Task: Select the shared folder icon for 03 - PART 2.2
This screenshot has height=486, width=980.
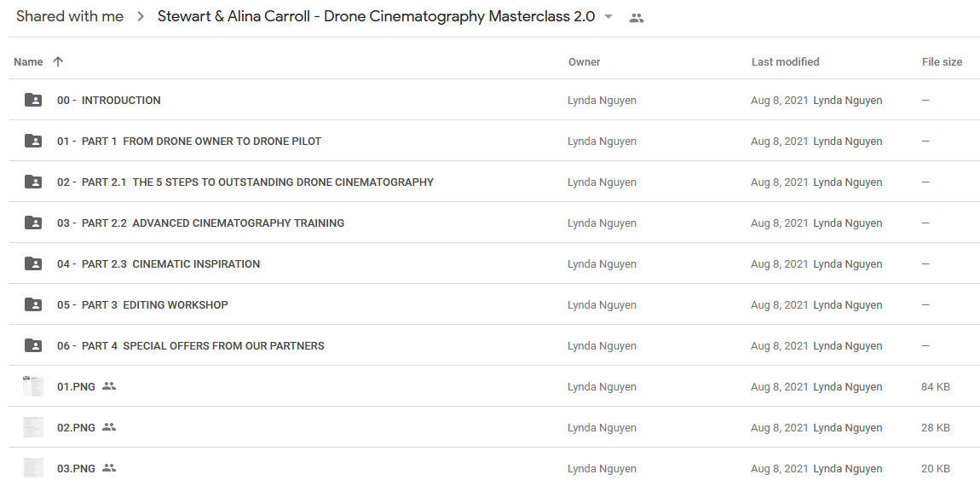Action: [33, 223]
